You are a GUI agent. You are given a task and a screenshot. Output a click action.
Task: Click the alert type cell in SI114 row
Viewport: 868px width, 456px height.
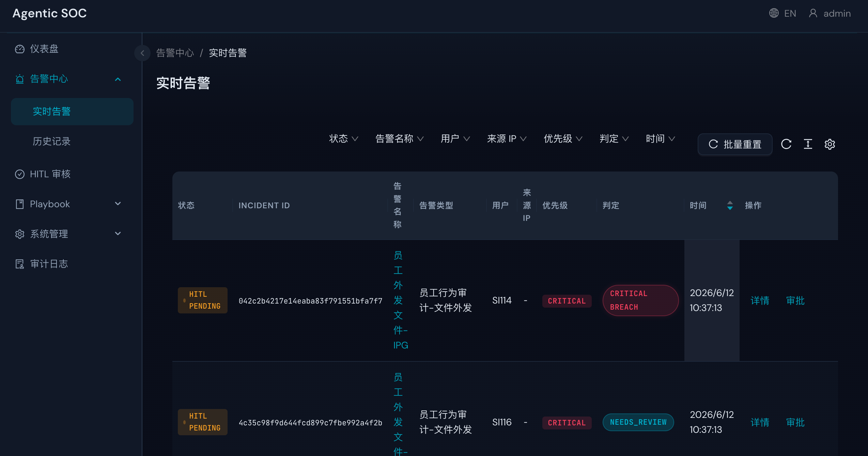tap(445, 300)
